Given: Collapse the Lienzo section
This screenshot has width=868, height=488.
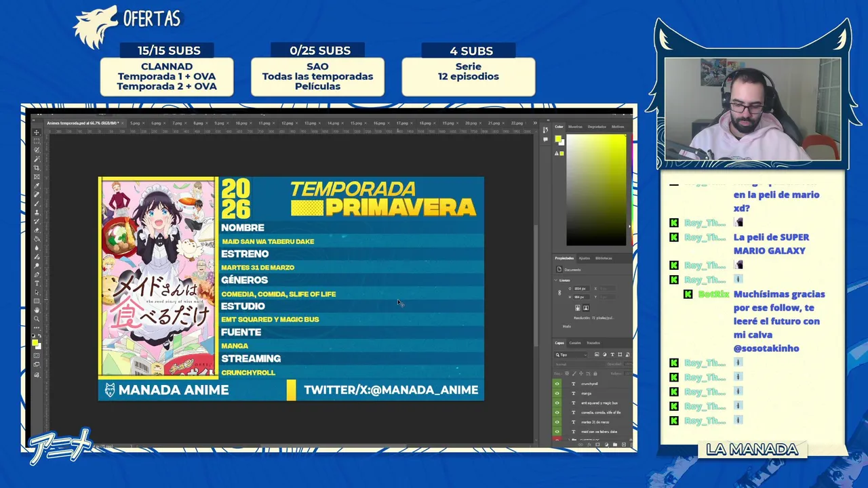Looking at the screenshot, I should pyautogui.click(x=555, y=280).
